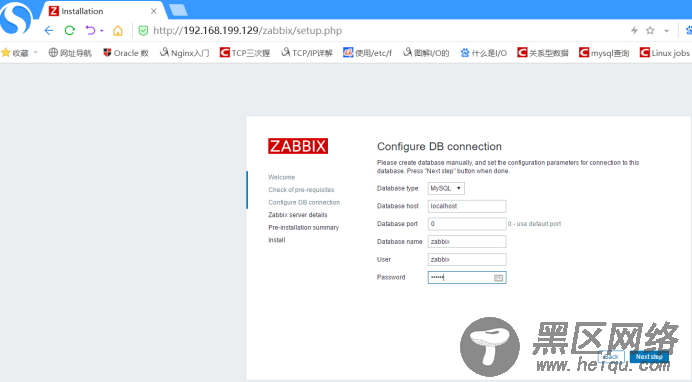This screenshot has width=692, height=382.
Task: Click the purple undo/restore tab icon
Action: 90,30
